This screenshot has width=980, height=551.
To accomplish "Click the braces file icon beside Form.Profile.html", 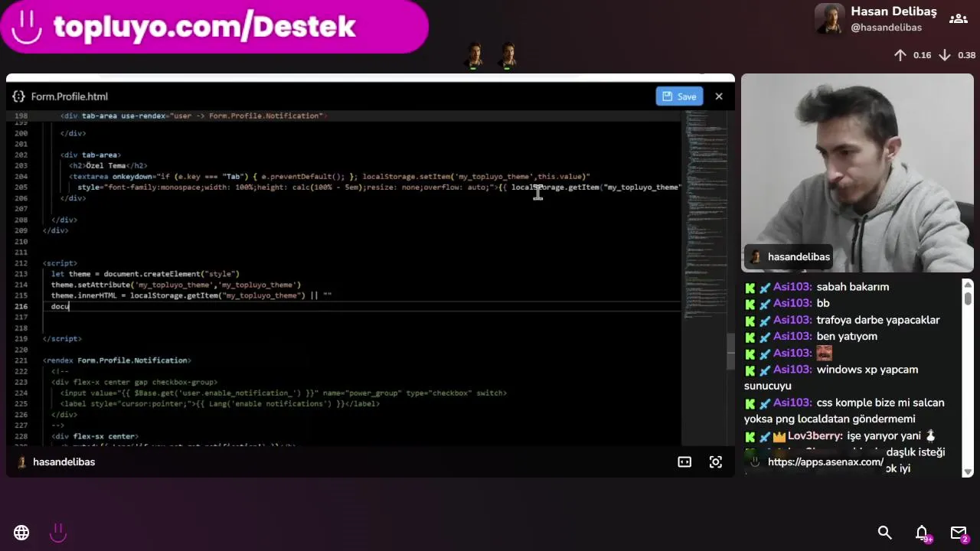I will click(x=18, y=96).
